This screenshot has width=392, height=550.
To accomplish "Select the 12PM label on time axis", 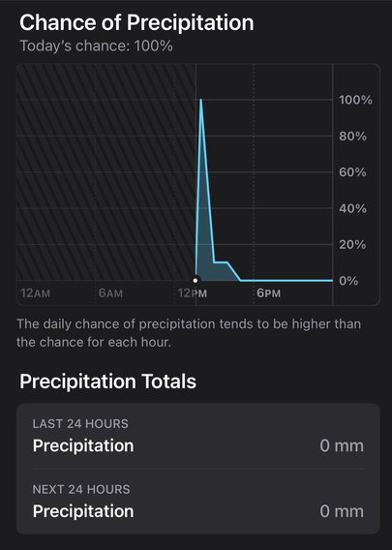I will 193,293.
